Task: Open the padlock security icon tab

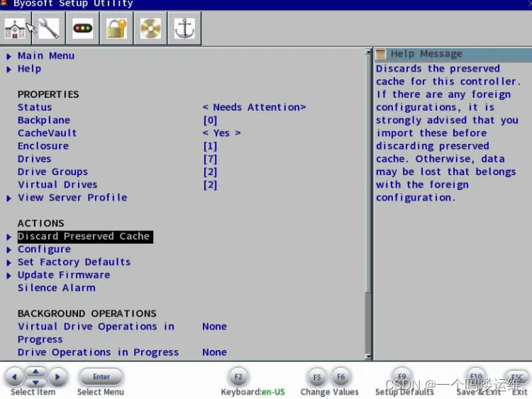Action: [x=117, y=28]
